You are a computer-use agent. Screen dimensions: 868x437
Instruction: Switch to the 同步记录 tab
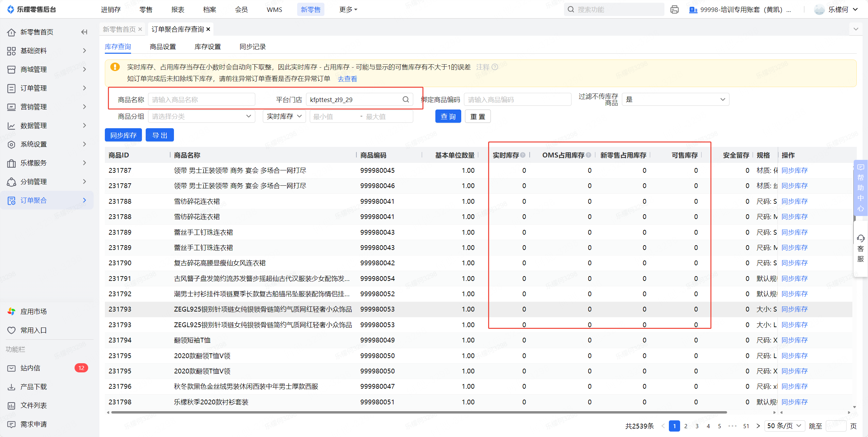252,47
